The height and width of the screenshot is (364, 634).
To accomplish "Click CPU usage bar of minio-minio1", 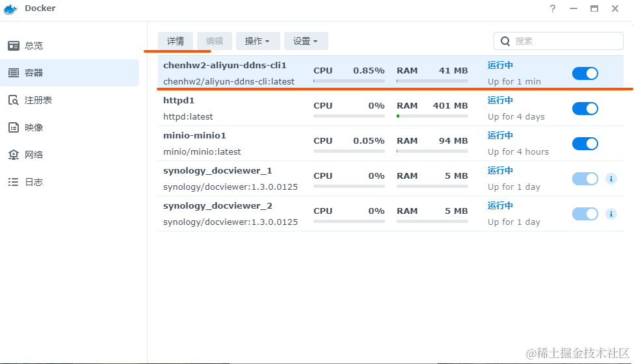I will pyautogui.click(x=349, y=151).
